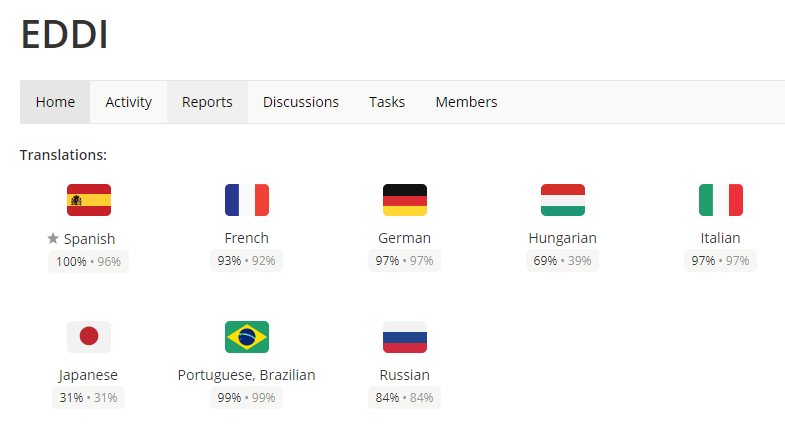Open the Spanish flag icon

[89, 200]
